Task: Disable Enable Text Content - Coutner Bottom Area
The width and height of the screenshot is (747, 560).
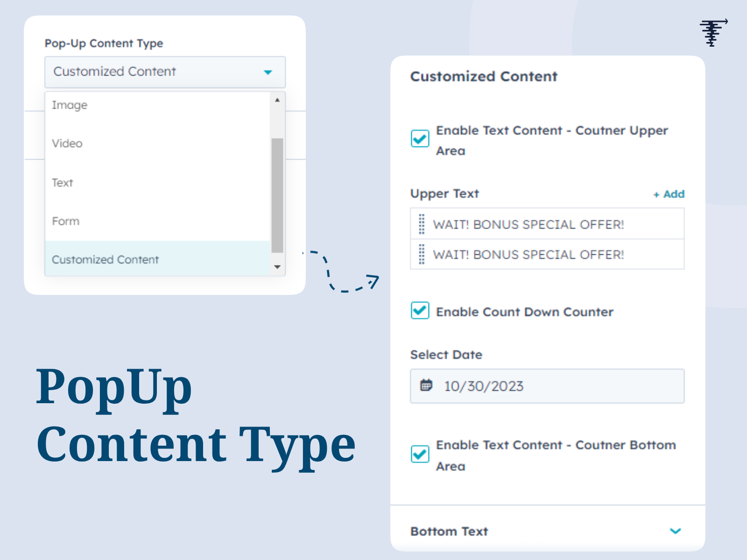Action: pos(419,454)
